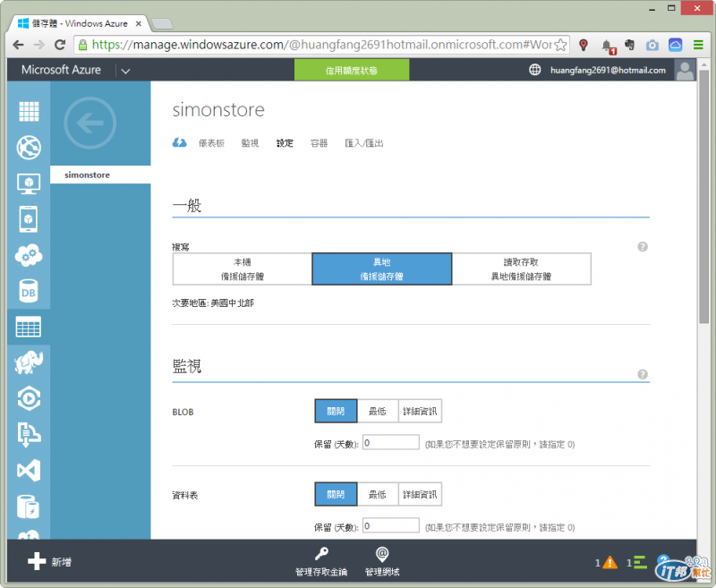The width and height of the screenshot is (716, 588).
Task: Open Mobile Services phone icon in sidebar
Action: 29,219
